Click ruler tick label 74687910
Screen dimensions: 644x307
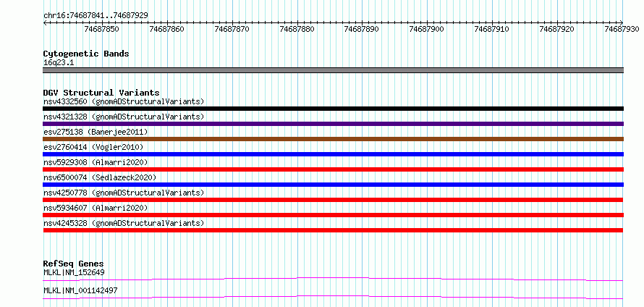coord(491,29)
